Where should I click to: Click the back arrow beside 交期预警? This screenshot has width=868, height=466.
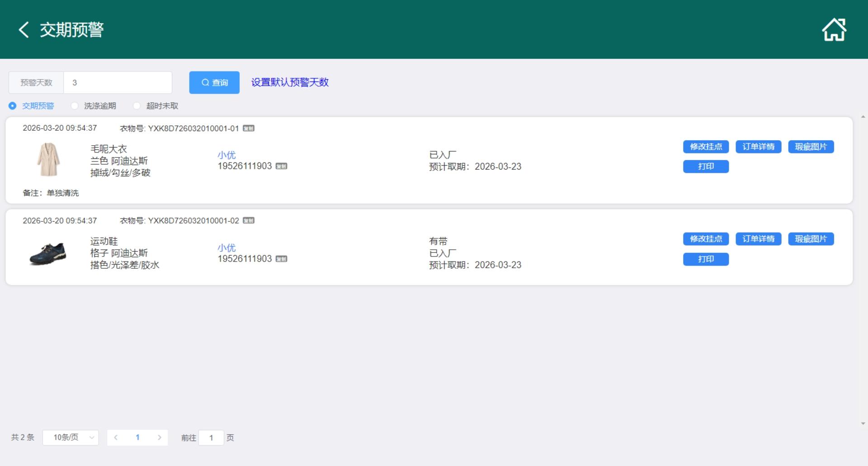pos(24,30)
